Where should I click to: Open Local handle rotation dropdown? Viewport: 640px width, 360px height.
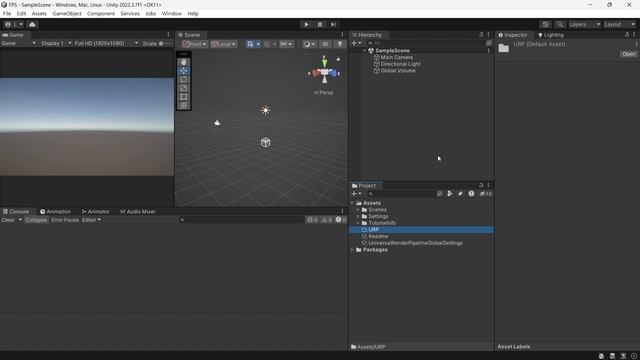223,44
